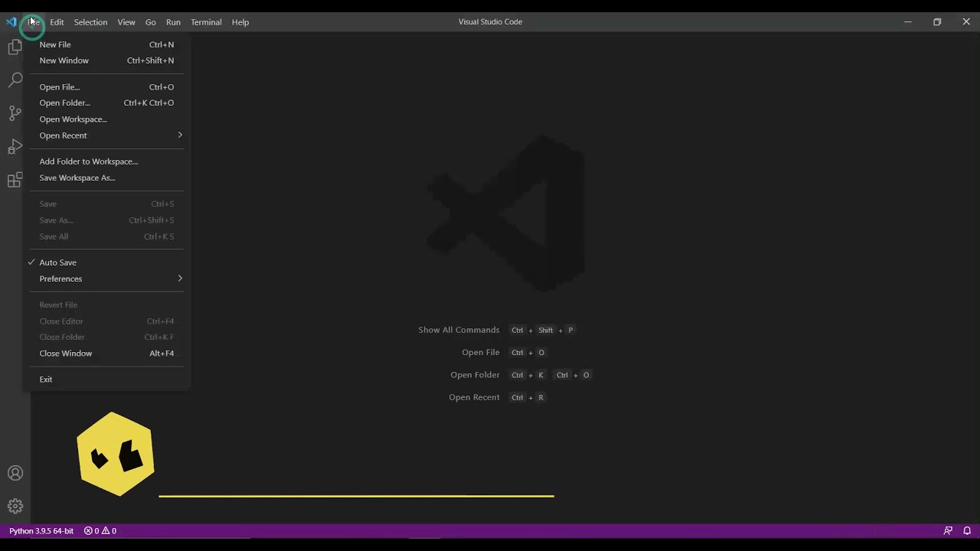Open the Help menu
The height and width of the screenshot is (551, 980).
click(x=240, y=22)
